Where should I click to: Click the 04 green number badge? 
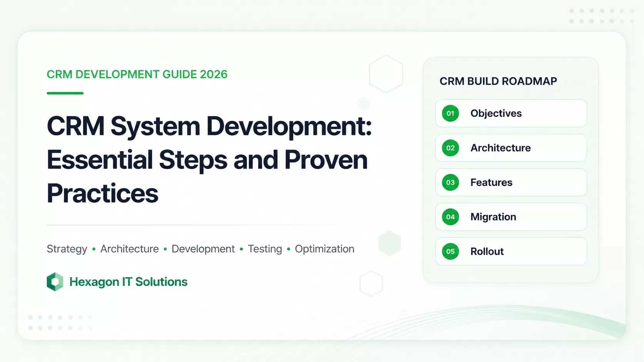click(450, 217)
